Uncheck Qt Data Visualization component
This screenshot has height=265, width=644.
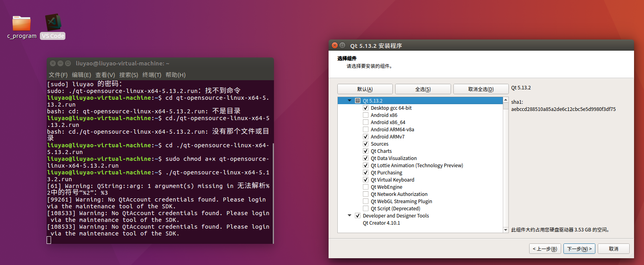point(366,158)
